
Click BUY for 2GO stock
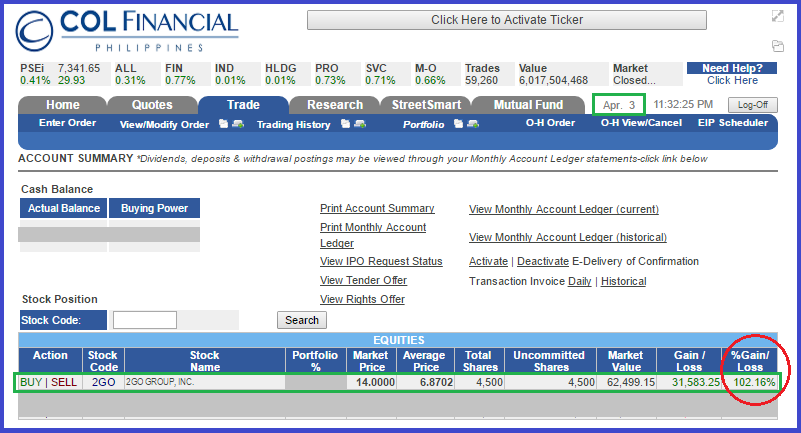click(31, 382)
